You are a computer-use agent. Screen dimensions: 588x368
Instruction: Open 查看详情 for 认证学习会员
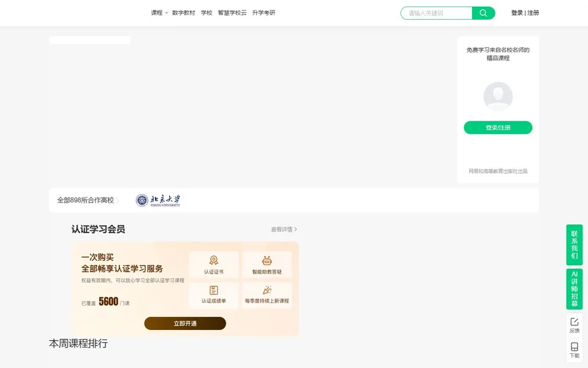coord(284,229)
